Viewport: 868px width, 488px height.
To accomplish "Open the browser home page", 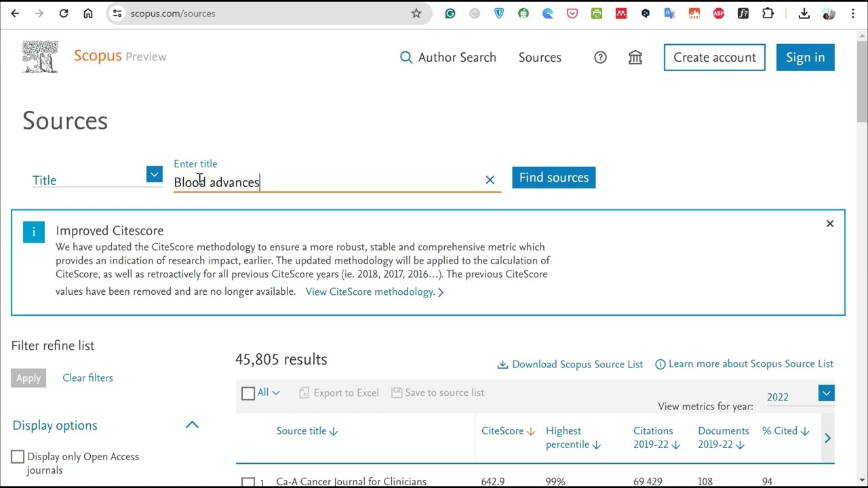I will pyautogui.click(x=88, y=14).
